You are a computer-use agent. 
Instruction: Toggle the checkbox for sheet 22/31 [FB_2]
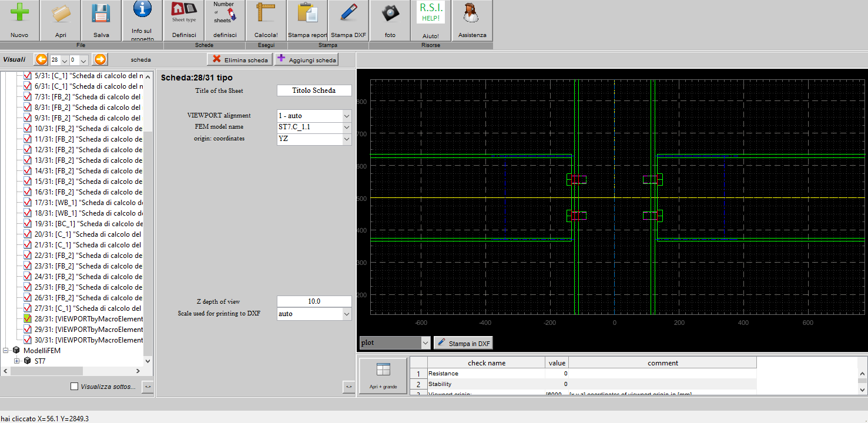pos(27,256)
